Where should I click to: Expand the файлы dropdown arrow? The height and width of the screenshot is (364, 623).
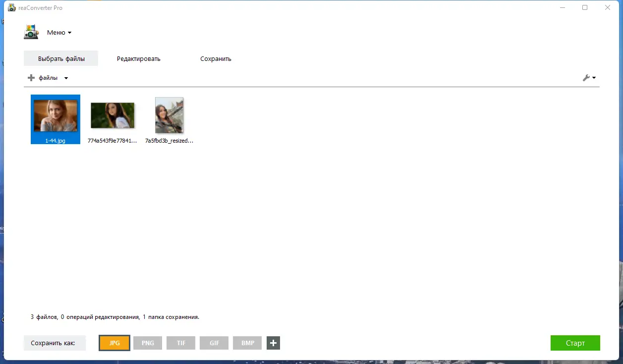66,78
